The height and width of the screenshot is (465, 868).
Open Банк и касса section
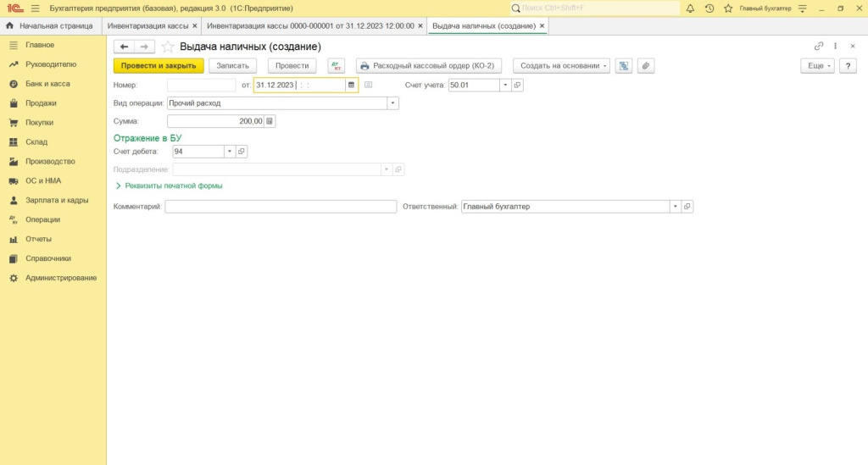click(x=47, y=84)
